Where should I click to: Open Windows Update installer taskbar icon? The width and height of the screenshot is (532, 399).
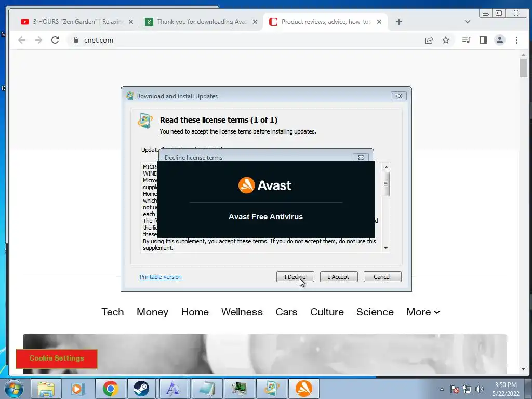tap(271, 389)
